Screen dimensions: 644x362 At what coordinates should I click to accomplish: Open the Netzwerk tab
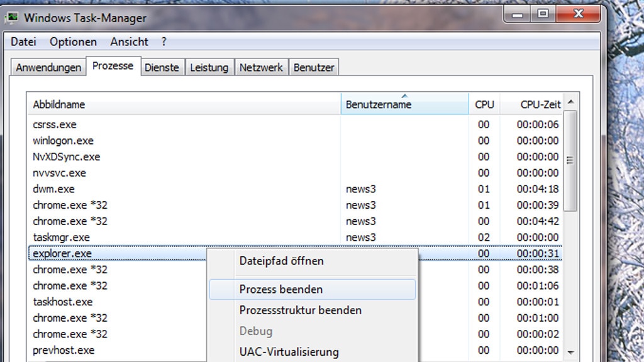tap(261, 67)
